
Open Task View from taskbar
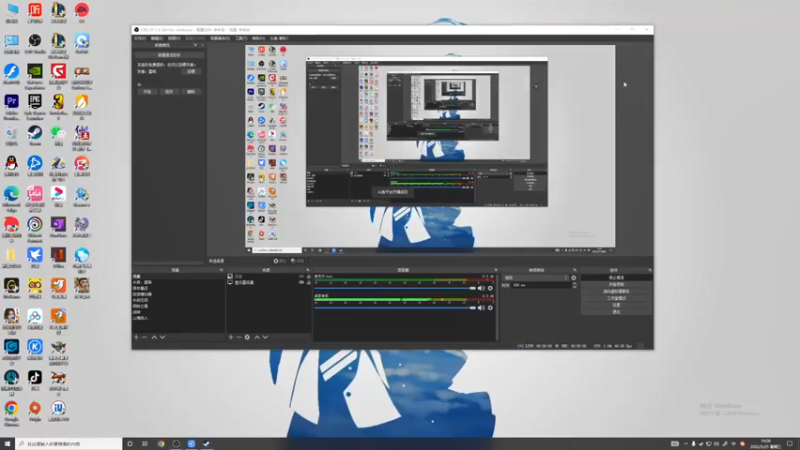coord(145,444)
